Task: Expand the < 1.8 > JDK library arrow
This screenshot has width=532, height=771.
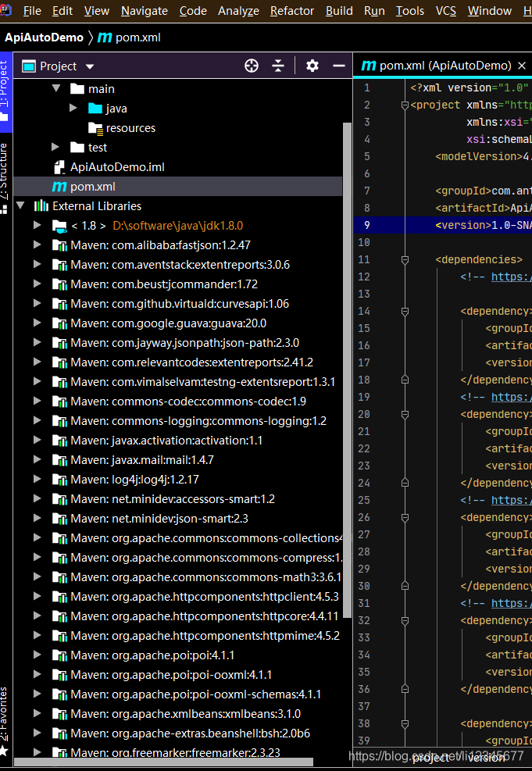Action: [37, 225]
